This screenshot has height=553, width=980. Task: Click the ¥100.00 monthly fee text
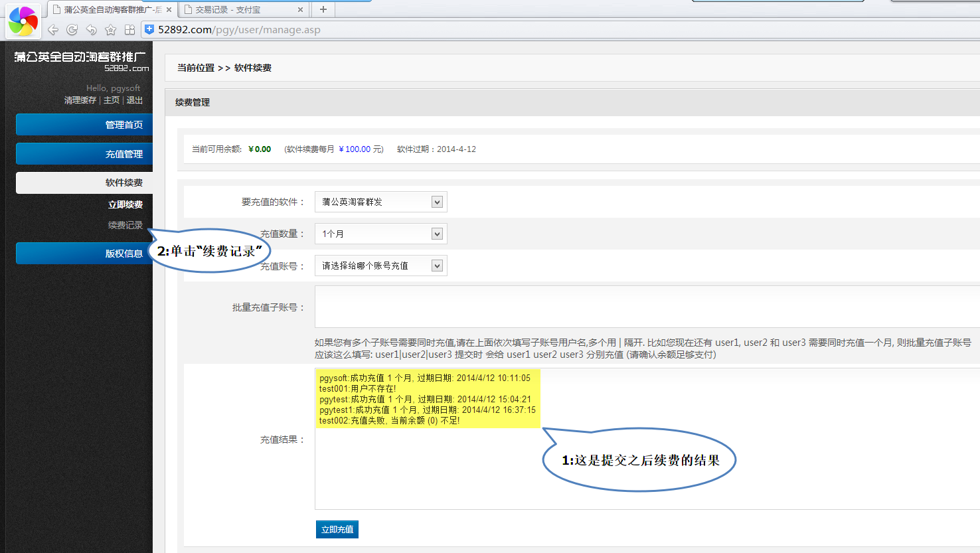pyautogui.click(x=355, y=149)
